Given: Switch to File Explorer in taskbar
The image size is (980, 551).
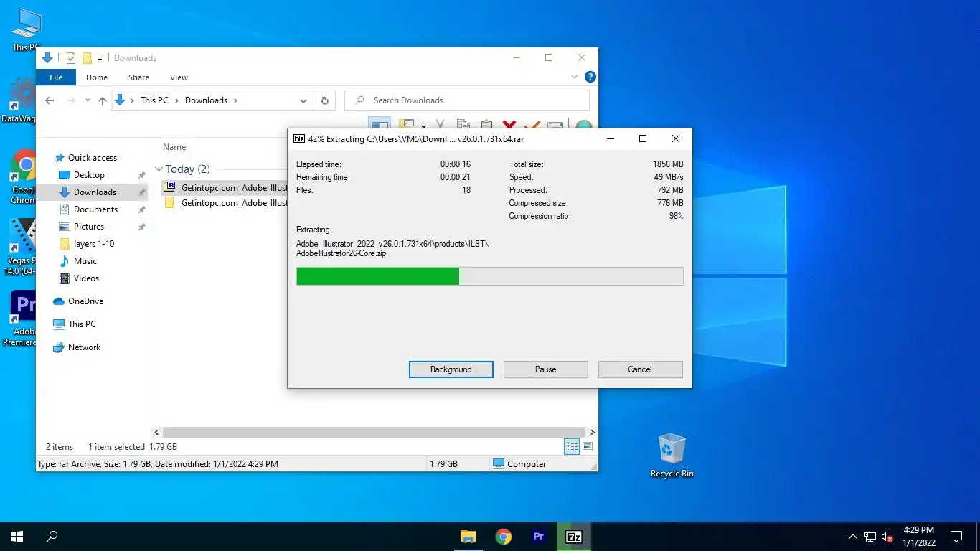Looking at the screenshot, I should 468,537.
